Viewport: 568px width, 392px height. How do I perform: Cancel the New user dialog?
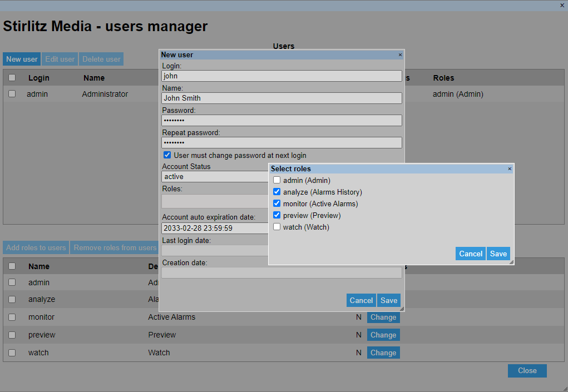click(x=361, y=300)
